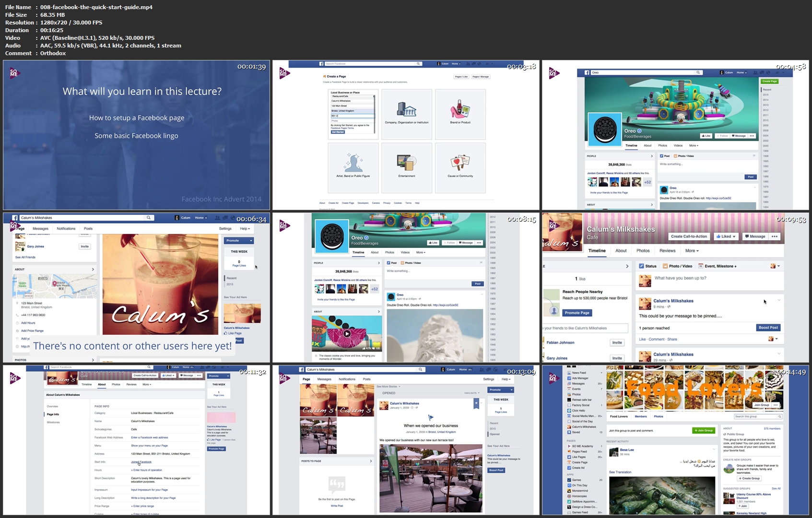This screenshot has width=812, height=518.
Task: Click the Oreo profile picture in the 00:04:58 frame
Action: coord(605,129)
